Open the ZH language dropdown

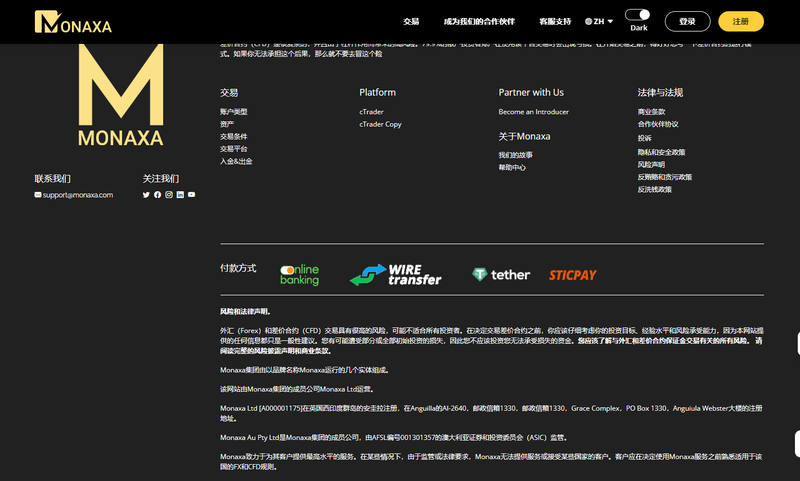(x=599, y=21)
